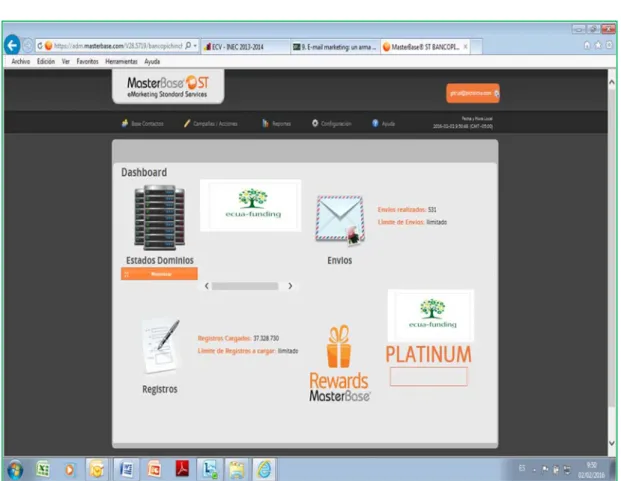Open Excel from the taskbar
Viewport: 621px width, 481px height.
coord(43,470)
